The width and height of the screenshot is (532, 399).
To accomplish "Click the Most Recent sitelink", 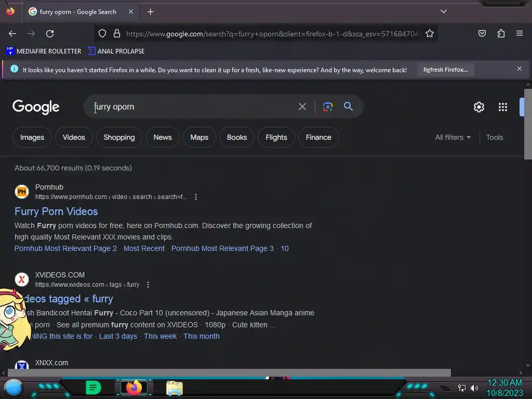I will pos(144,248).
